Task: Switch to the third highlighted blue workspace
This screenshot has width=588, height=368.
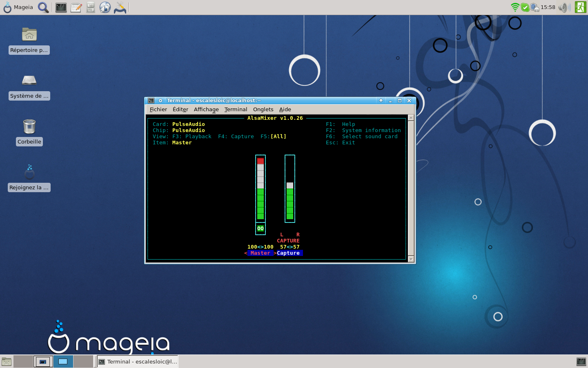Action: [63, 361]
